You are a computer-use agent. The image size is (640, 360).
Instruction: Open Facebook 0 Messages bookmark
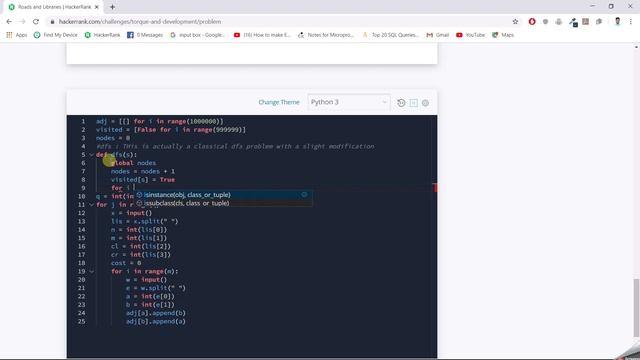tap(145, 35)
